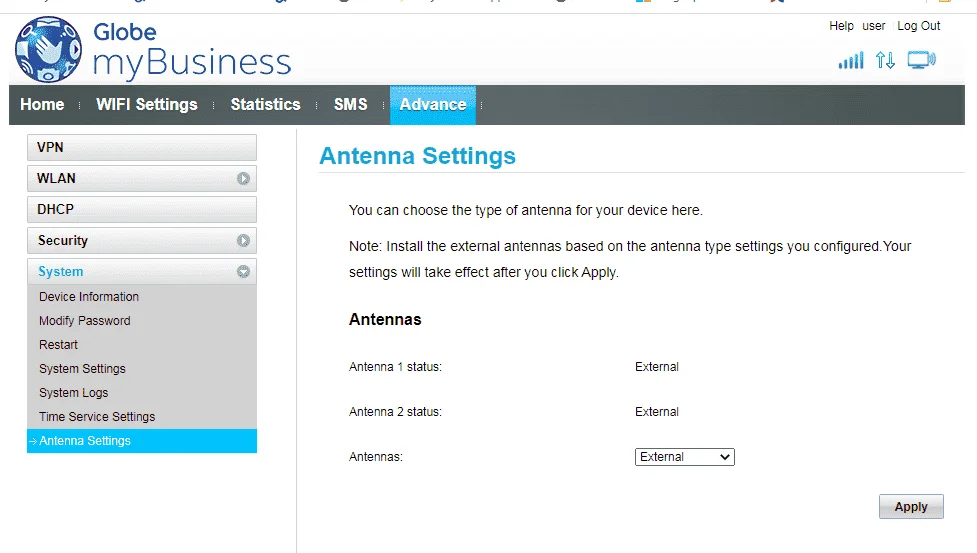Screen dimensions: 977x553
Task: Open the WIFI Settings tab
Action: [x=147, y=105]
